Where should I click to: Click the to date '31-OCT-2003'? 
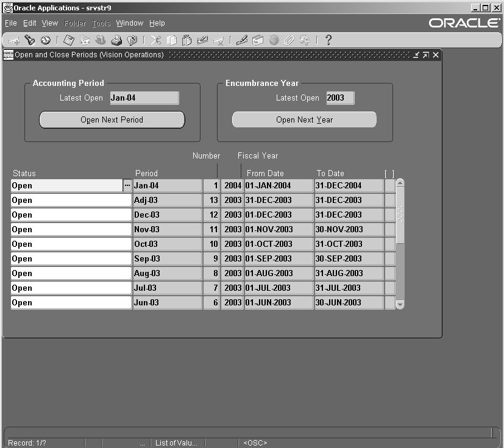349,244
